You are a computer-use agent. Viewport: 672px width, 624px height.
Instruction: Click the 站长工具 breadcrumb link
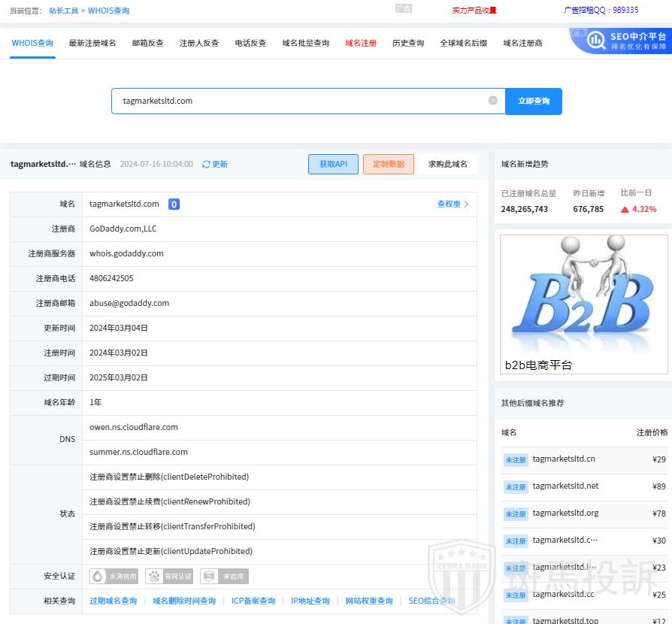pos(63,11)
